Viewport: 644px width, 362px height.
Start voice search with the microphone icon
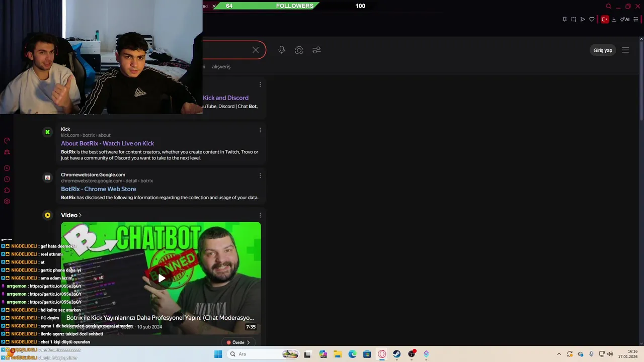[282, 50]
